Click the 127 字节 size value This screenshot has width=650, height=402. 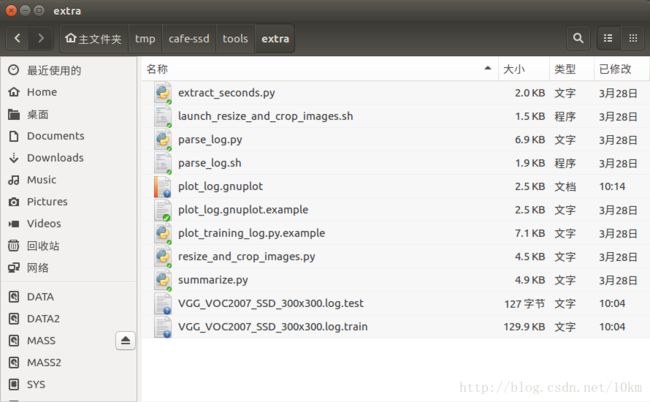(524, 304)
